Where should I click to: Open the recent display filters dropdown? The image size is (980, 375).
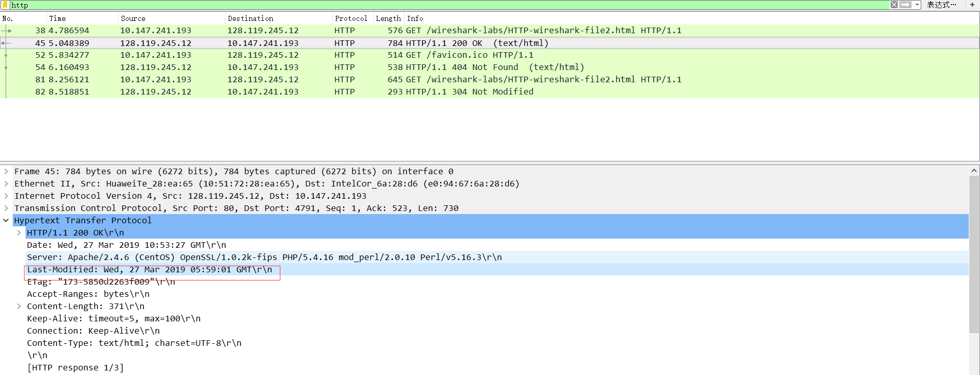(917, 5)
